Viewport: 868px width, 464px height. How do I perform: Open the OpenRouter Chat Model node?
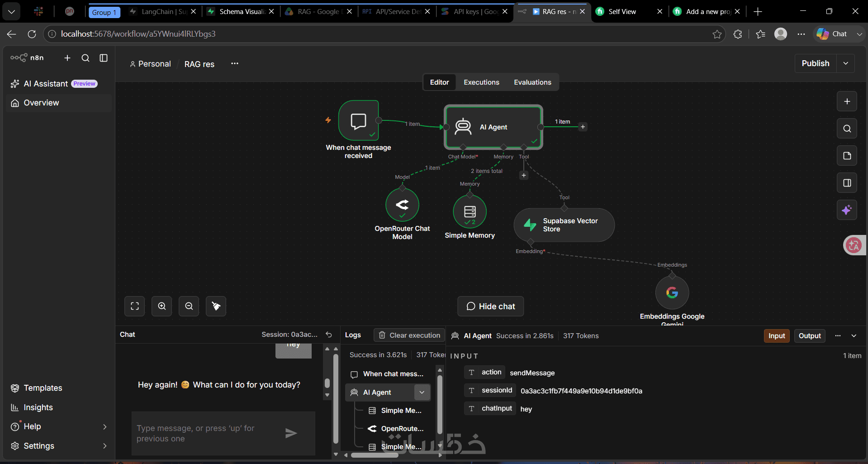coord(402,205)
